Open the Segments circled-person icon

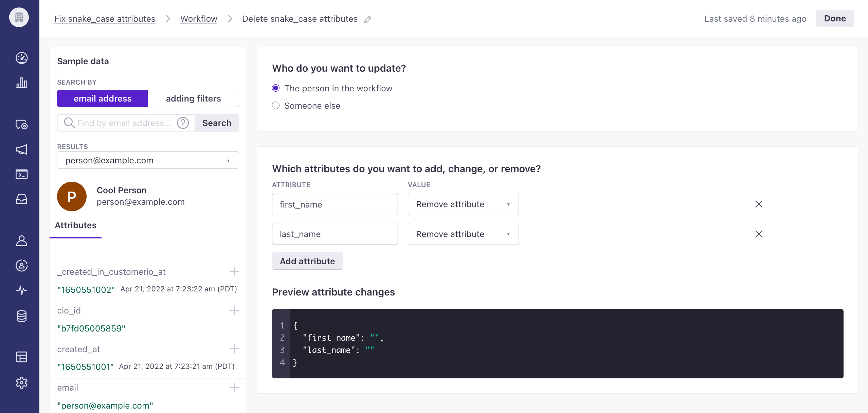(x=22, y=266)
